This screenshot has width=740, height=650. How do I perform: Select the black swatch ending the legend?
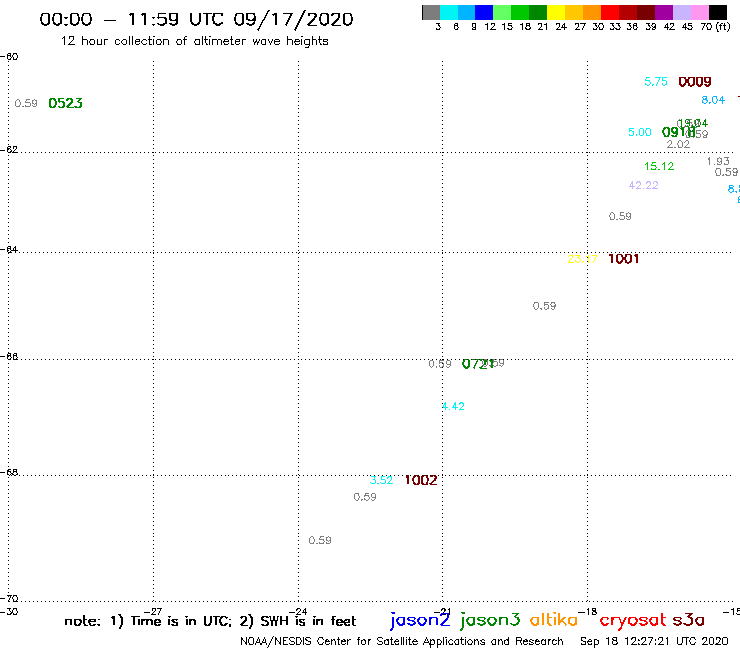[x=718, y=12]
